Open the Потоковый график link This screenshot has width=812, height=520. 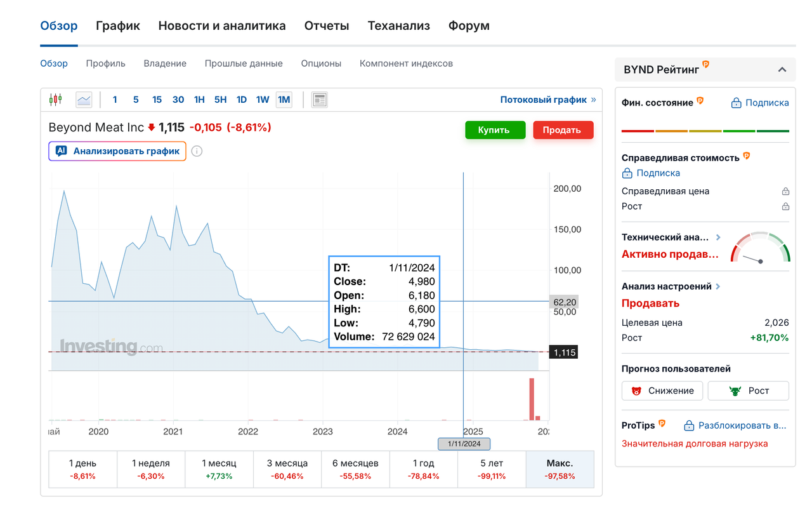point(548,100)
